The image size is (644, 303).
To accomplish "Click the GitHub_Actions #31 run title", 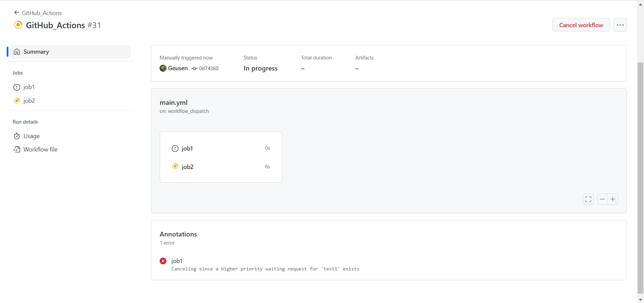I will [63, 25].
